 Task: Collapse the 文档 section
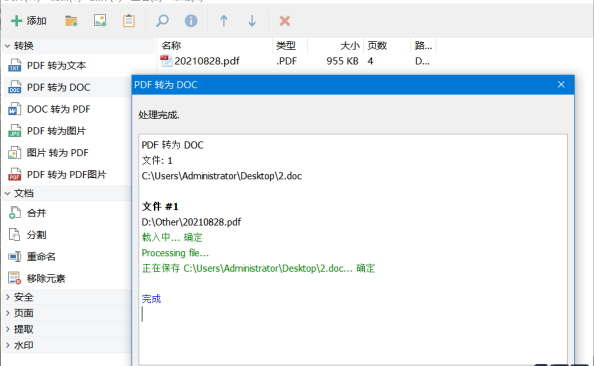pyautogui.click(x=7, y=194)
